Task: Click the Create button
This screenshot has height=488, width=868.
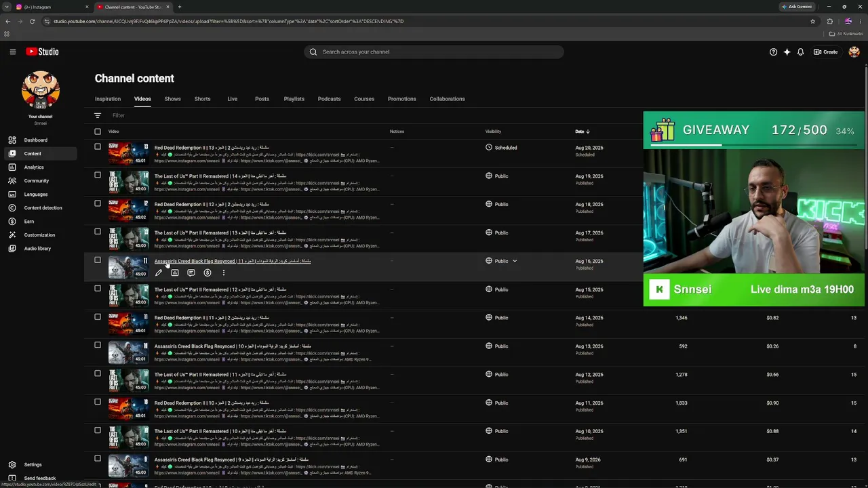Action: tap(826, 52)
